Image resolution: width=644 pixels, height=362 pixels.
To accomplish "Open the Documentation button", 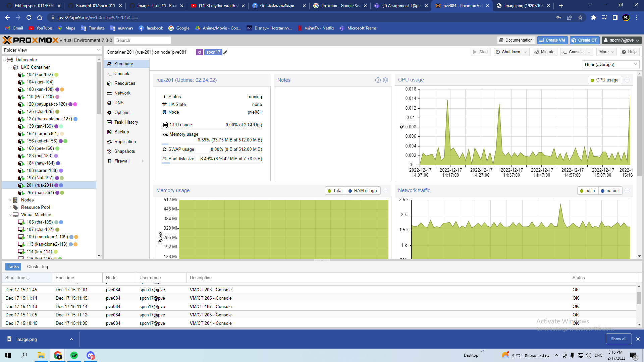I will point(516,40).
